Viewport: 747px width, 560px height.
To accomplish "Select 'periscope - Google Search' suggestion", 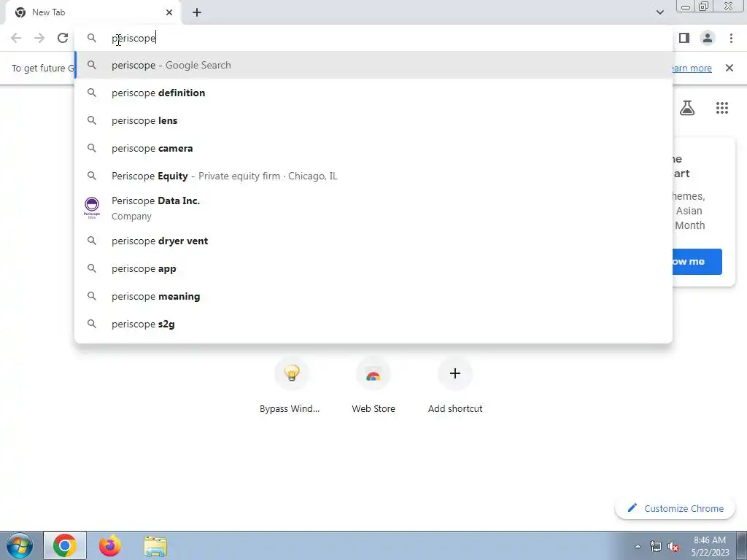I will [x=373, y=65].
